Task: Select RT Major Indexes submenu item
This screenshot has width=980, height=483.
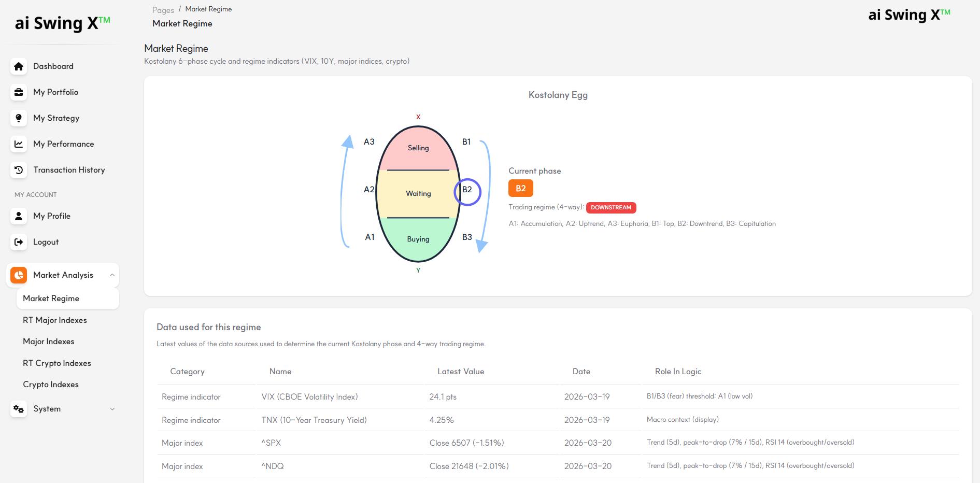Action: 55,320
